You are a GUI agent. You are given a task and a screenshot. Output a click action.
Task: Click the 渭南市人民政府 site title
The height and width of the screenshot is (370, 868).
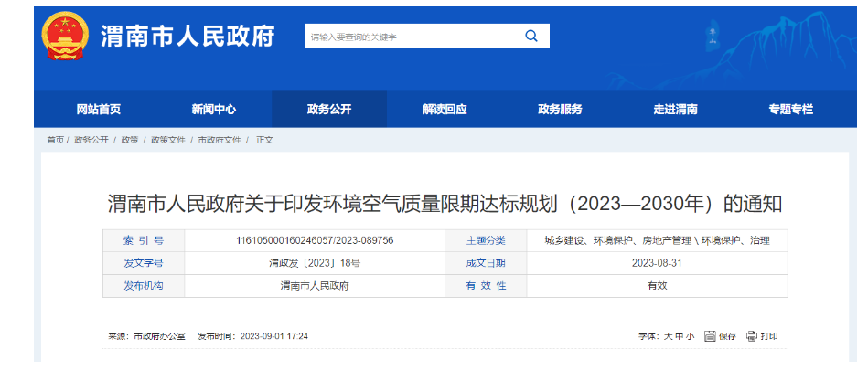click(188, 37)
